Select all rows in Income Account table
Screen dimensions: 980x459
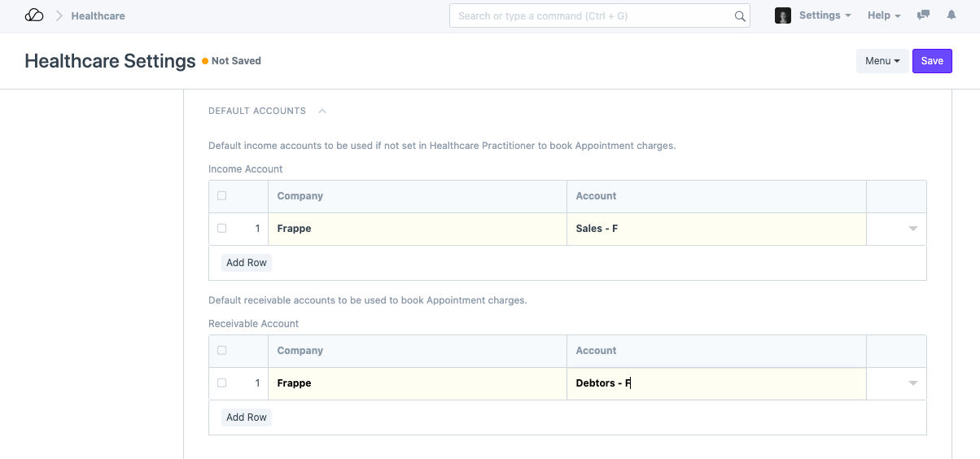click(x=222, y=196)
